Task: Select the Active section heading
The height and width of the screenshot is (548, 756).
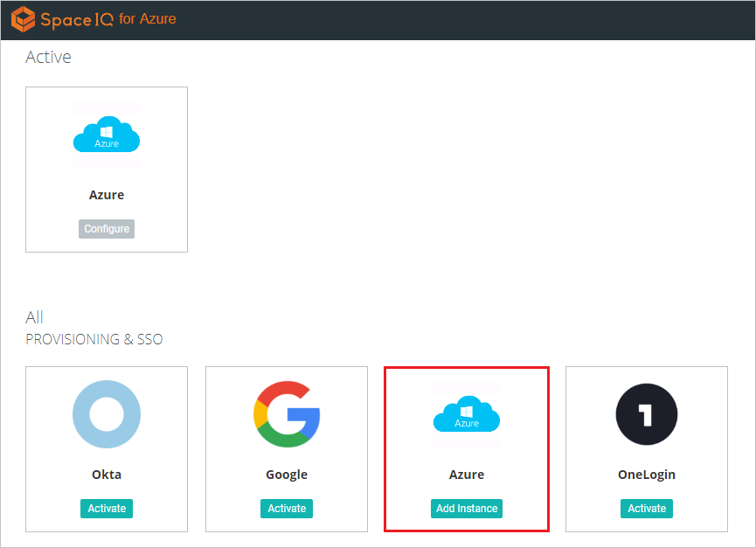Action: 48,57
